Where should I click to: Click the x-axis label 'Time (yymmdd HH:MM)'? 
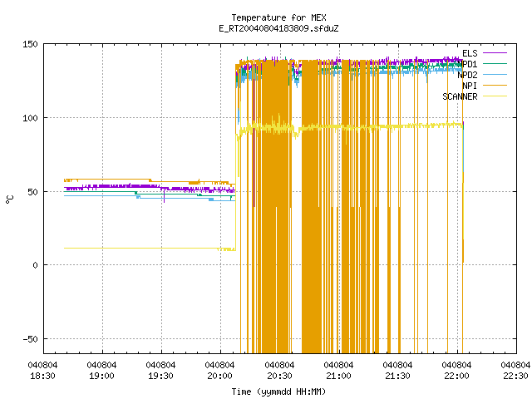[x=278, y=392]
